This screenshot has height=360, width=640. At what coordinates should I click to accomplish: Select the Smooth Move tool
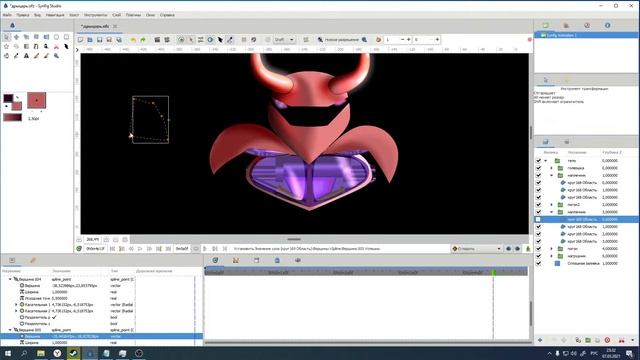coord(16,37)
